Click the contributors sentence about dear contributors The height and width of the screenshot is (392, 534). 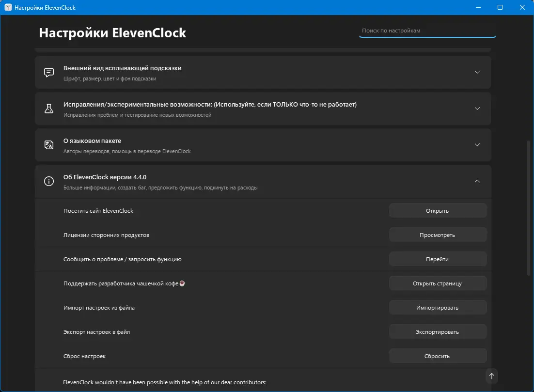[x=164, y=382]
